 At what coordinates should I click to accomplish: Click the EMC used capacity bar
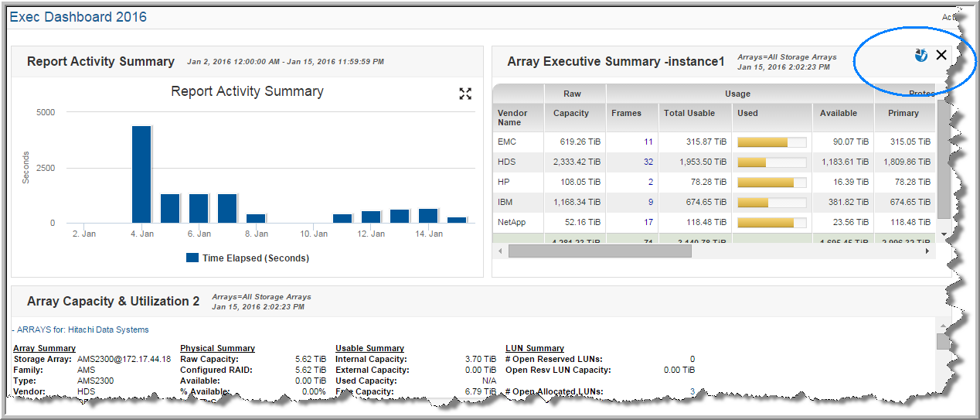click(771, 142)
